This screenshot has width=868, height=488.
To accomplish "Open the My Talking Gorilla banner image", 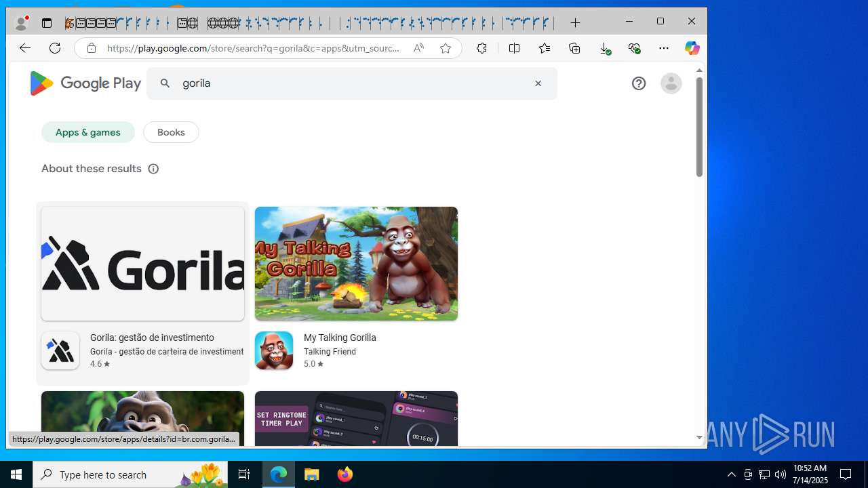I will 356,264.
